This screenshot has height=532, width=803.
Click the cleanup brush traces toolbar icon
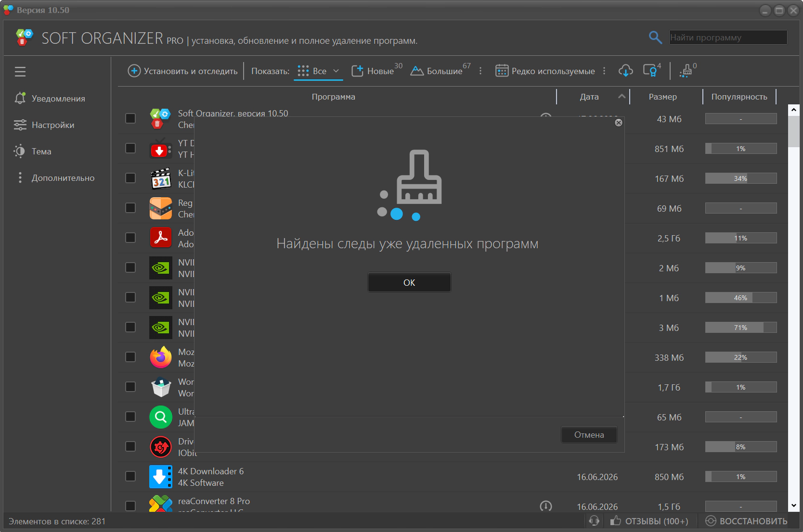687,71
